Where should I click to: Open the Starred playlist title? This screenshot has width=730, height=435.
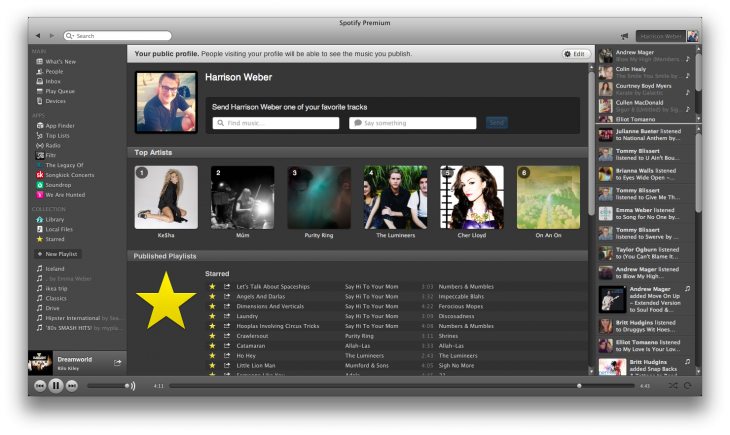[x=217, y=274]
